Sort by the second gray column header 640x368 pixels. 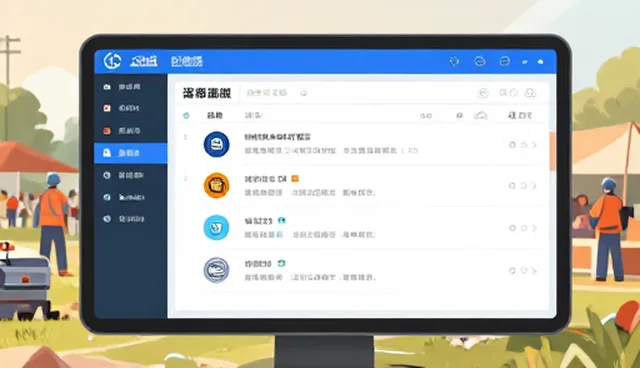coord(253,116)
